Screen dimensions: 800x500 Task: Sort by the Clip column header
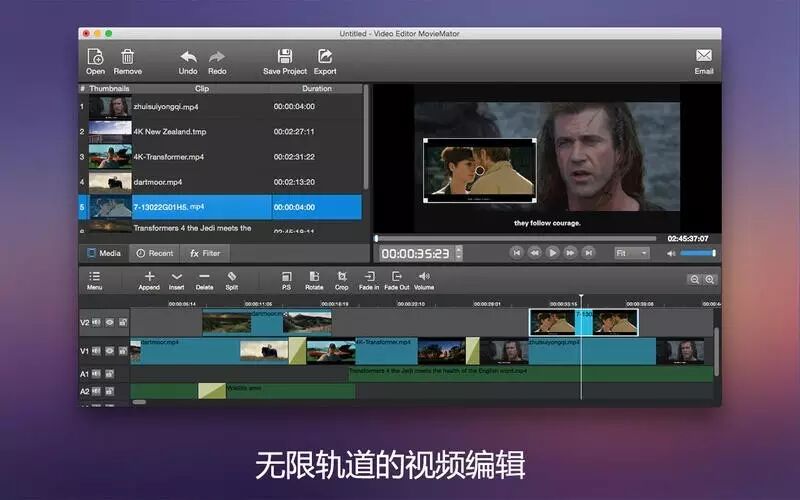[202, 88]
